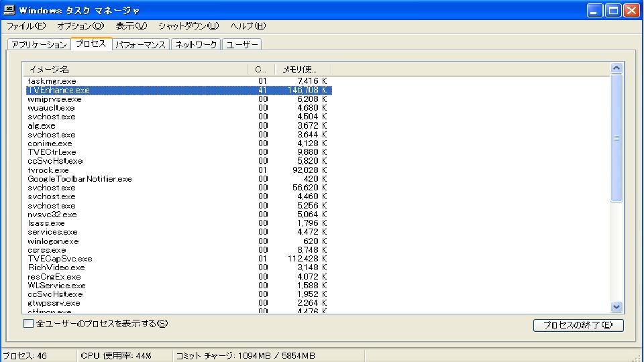The width and height of the screenshot is (644, 362).
Task: Click the プロセス: 46 status entry
Action: pos(25,355)
